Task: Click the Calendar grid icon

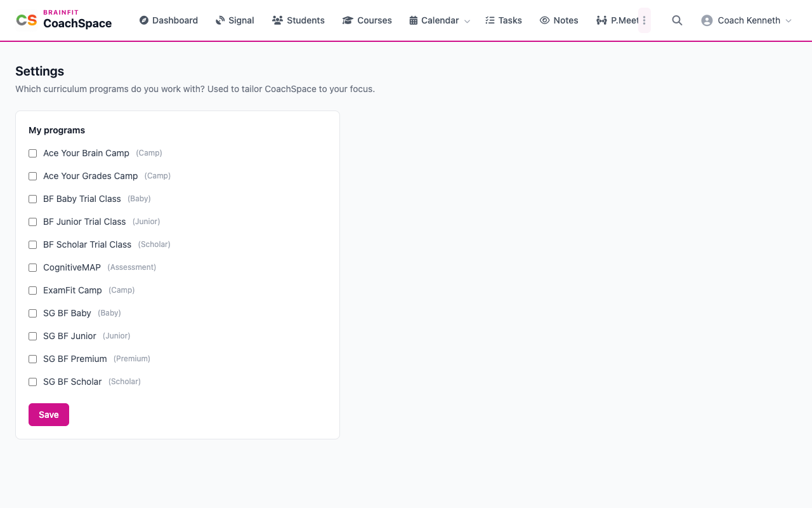Action: coord(414,20)
